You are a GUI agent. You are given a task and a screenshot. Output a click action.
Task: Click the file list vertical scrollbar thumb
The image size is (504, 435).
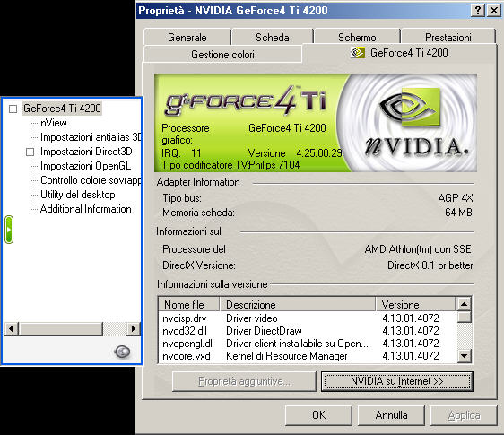pyautogui.click(x=464, y=317)
